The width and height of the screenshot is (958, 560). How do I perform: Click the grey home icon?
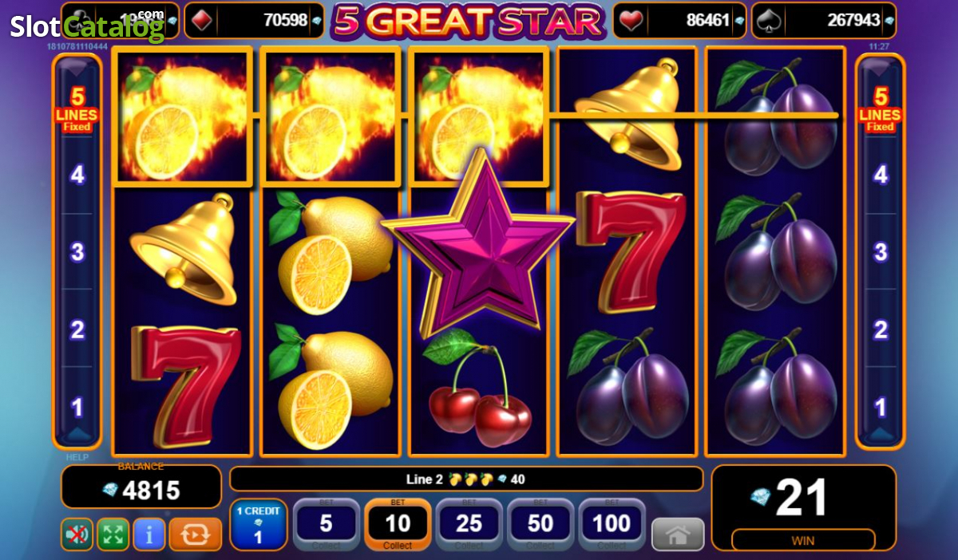pyautogui.click(x=678, y=534)
